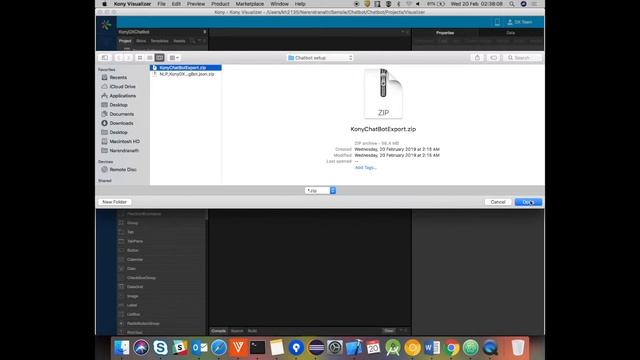Screen dimensions: 640x360
Task: Click the ZIP file preview thumbnail
Action: click(x=383, y=93)
